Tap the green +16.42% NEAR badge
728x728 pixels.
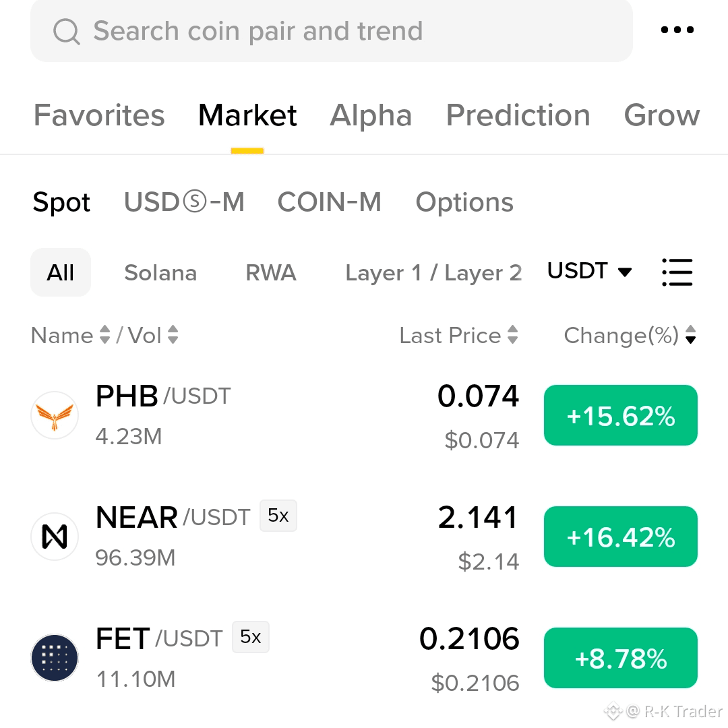[x=621, y=537]
